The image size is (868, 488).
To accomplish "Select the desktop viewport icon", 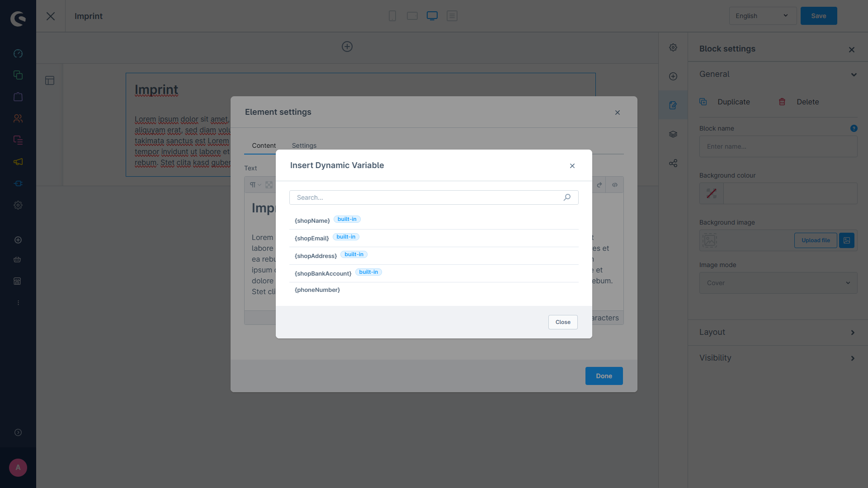I will [432, 16].
